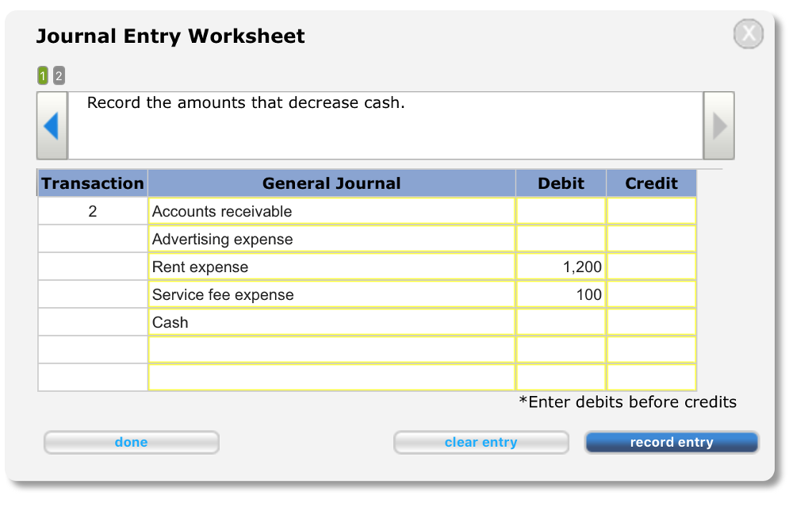Click the clear entry button
812x507 pixels.
tap(481, 442)
